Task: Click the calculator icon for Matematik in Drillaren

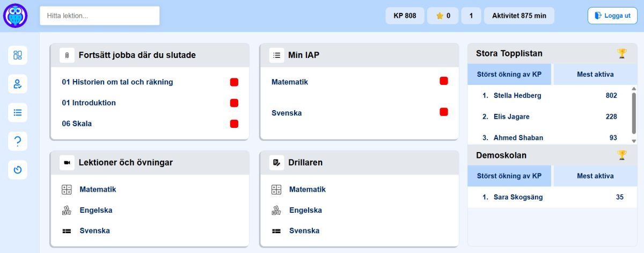Action: pyautogui.click(x=276, y=190)
